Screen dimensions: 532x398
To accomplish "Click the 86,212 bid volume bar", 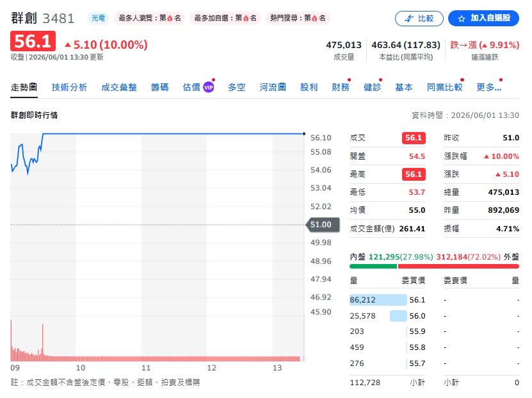I will [x=378, y=300].
